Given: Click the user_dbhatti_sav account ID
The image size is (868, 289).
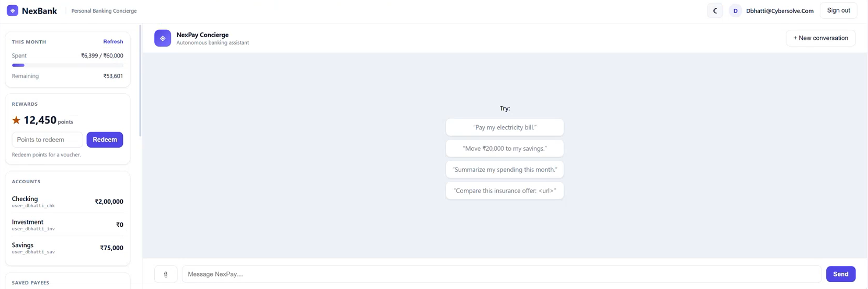Looking at the screenshot, I should click(33, 252).
